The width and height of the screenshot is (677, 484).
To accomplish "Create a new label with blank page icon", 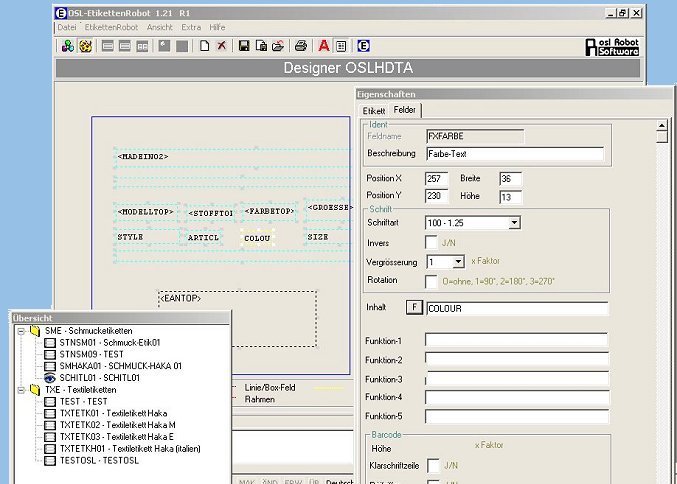I will pos(205,46).
